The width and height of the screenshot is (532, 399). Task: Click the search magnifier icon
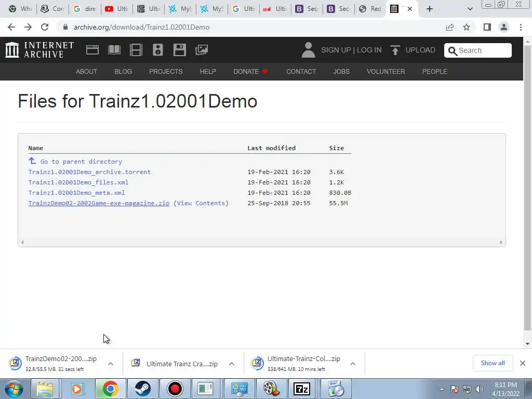click(x=453, y=51)
